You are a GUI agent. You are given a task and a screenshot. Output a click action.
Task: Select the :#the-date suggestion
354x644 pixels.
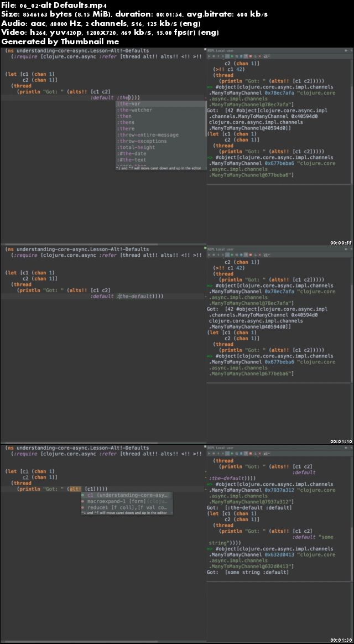(160, 153)
